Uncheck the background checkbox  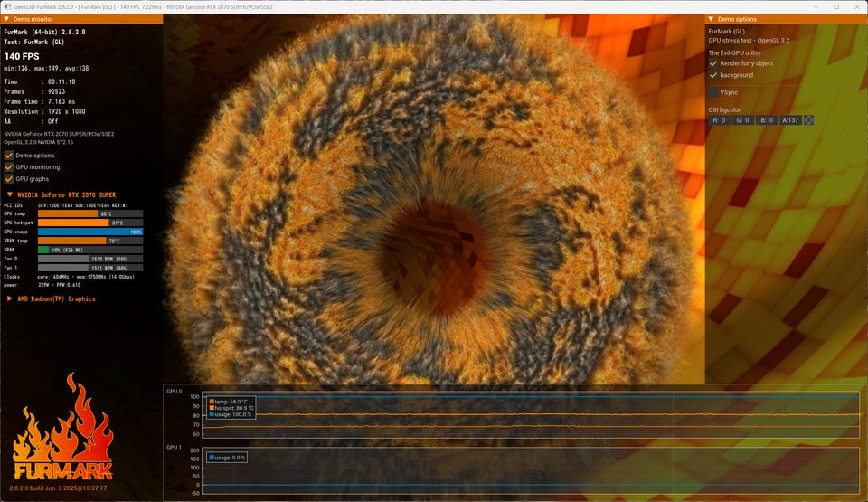point(713,75)
